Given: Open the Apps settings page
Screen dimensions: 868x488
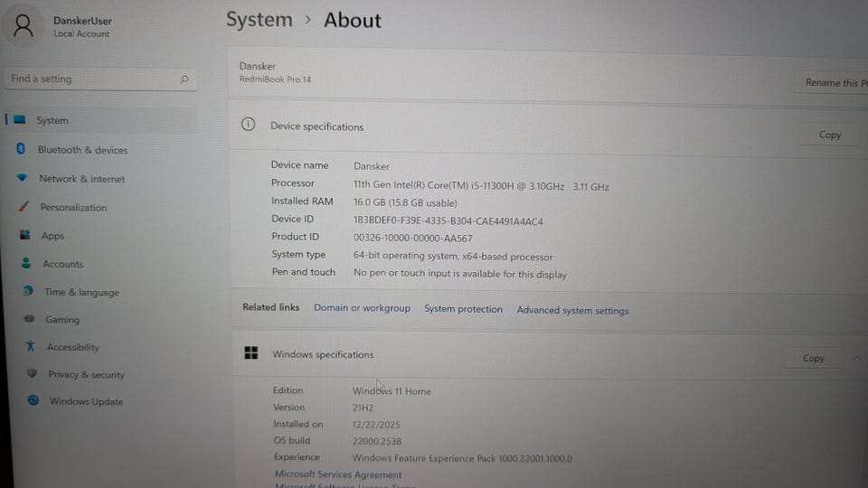Looking at the screenshot, I should coord(53,236).
